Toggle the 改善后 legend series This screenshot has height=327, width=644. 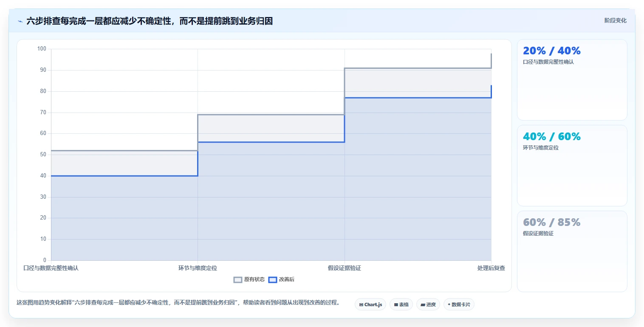click(281, 279)
